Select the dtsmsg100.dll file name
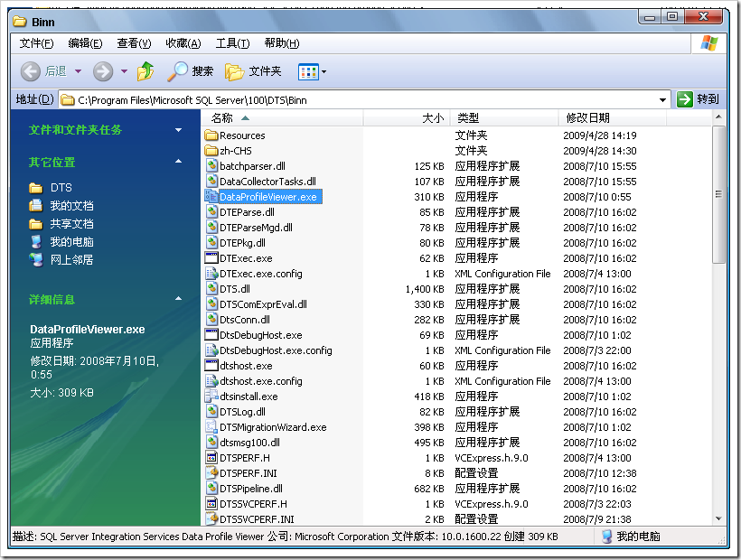Screen dimensions: 741x560 [250, 443]
